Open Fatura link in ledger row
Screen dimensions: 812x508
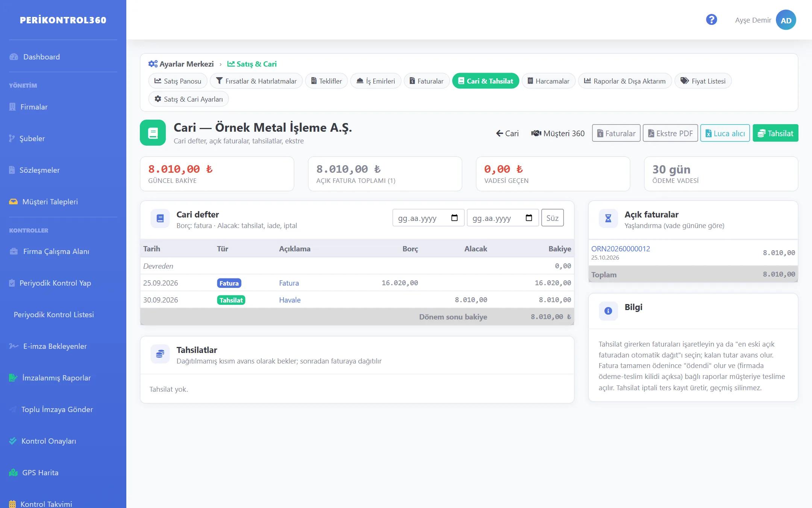click(289, 283)
